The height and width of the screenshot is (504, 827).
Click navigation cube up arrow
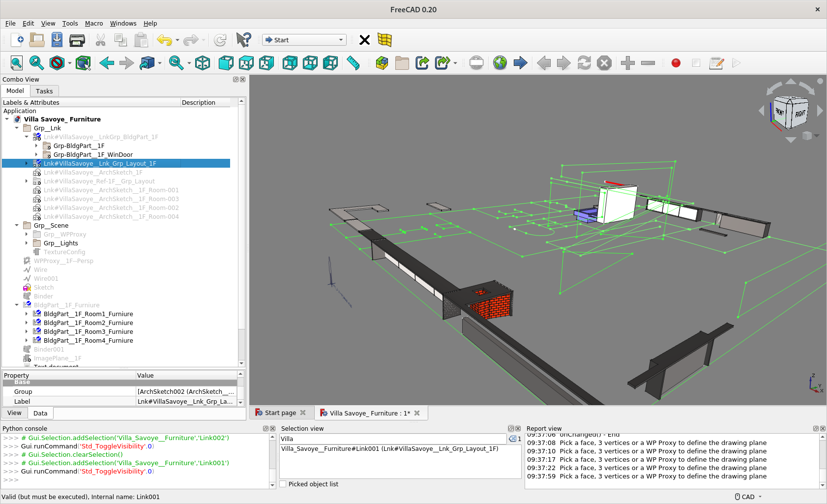pos(791,82)
